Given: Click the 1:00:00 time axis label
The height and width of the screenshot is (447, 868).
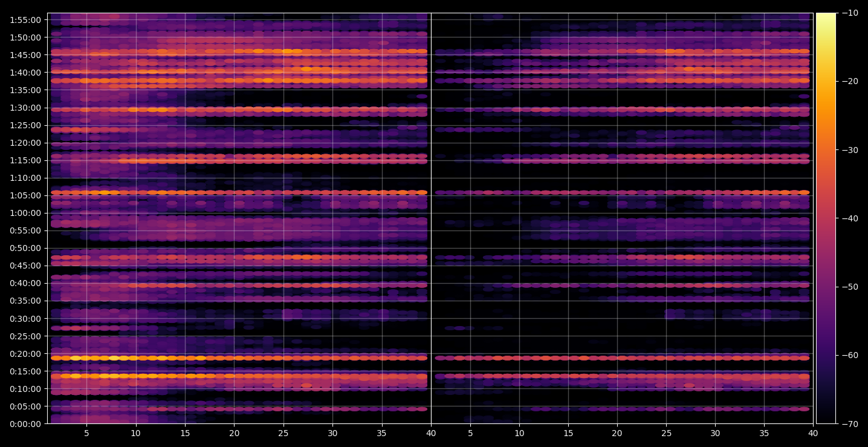Looking at the screenshot, I should point(25,213).
